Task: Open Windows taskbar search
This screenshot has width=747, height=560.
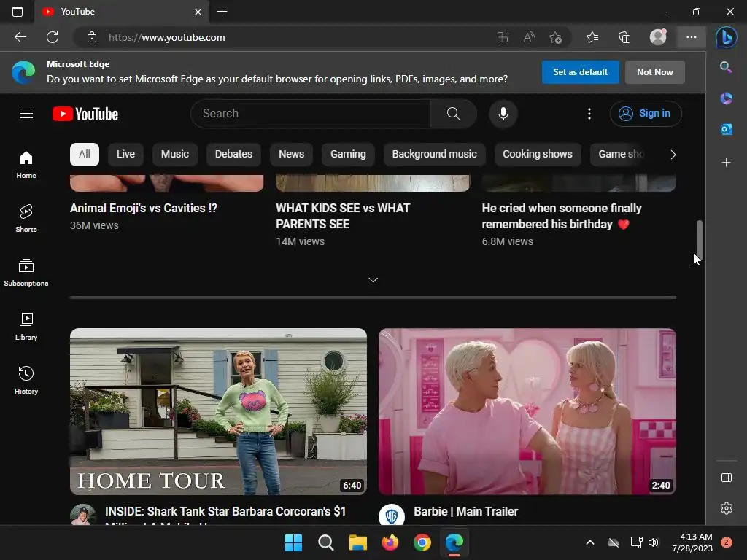Action: coord(326,542)
